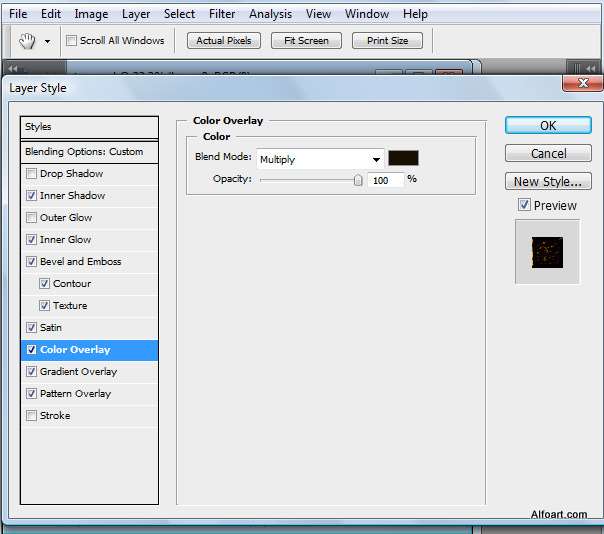This screenshot has height=534, width=604.
Task: Click the Opacity value field
Action: coord(386,180)
